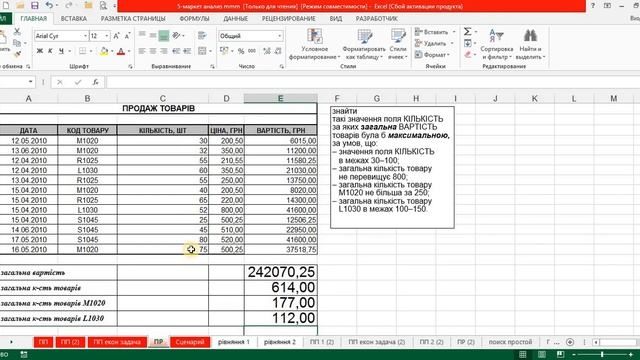This screenshot has width=640, height=360.
Task: Open the ВСТАВКА ribbon tab
Action: click(74, 19)
